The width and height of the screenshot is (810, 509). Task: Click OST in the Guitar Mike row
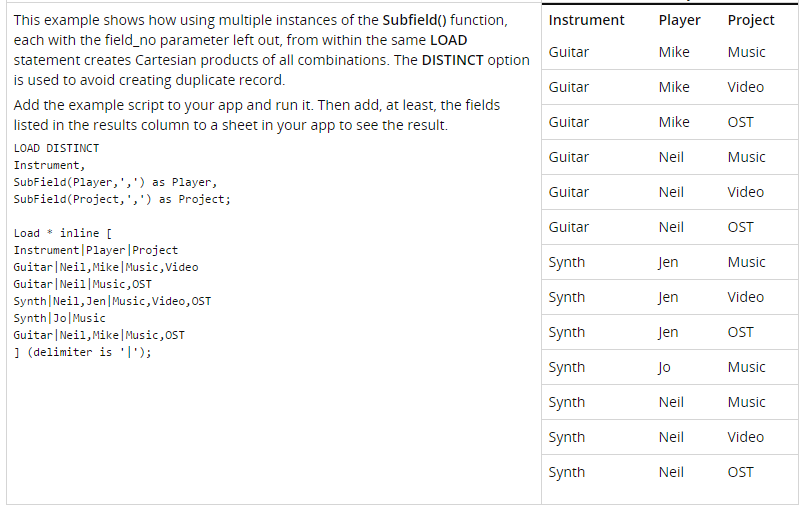(740, 122)
